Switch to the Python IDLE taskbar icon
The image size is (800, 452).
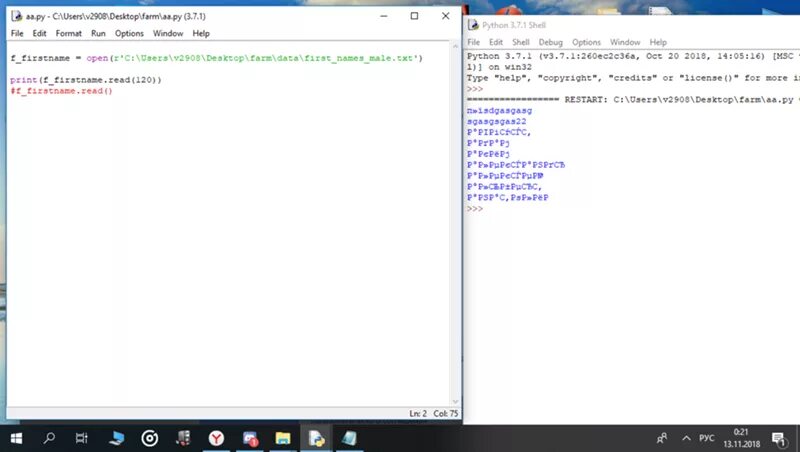tap(316, 438)
